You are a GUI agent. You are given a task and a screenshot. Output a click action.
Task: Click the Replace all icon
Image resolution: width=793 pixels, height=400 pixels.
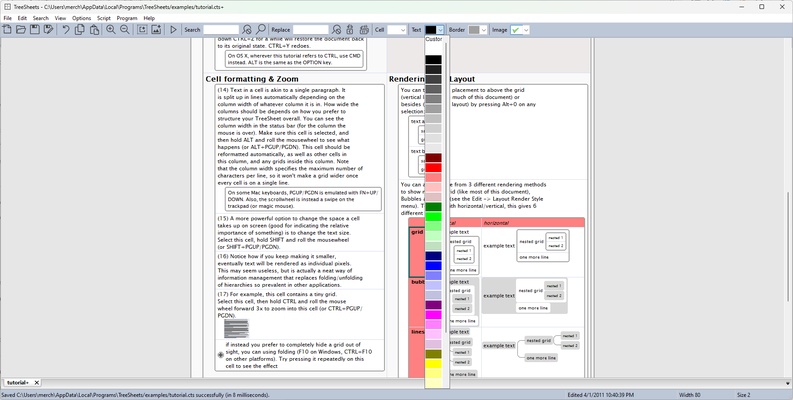point(364,30)
